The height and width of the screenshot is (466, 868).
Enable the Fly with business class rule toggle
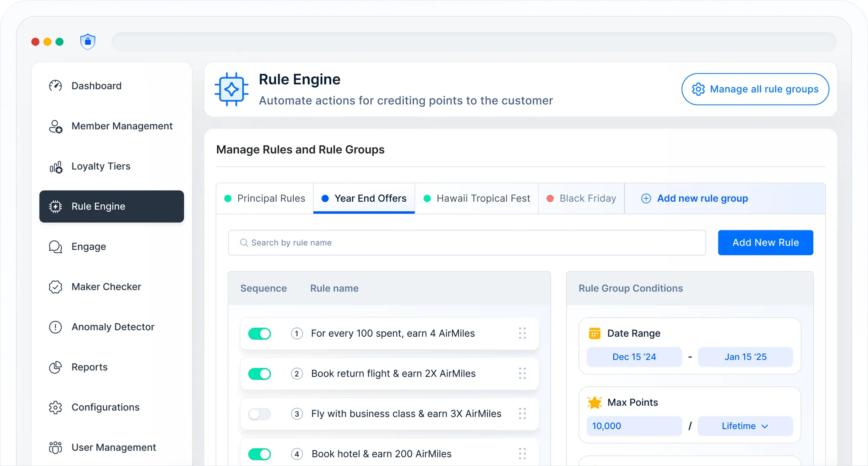pos(260,414)
